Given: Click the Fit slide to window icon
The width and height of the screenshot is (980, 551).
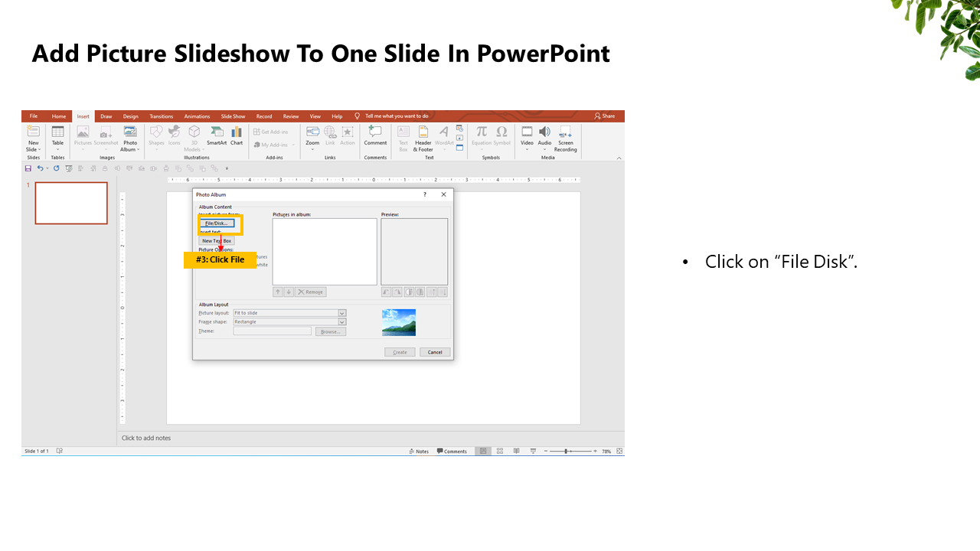Looking at the screenshot, I should point(619,452).
